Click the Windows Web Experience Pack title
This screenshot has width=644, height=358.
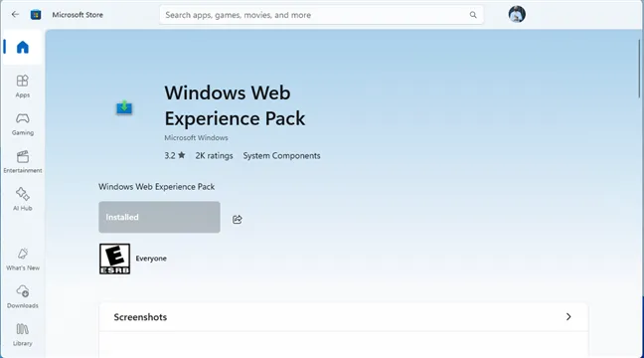coord(235,105)
